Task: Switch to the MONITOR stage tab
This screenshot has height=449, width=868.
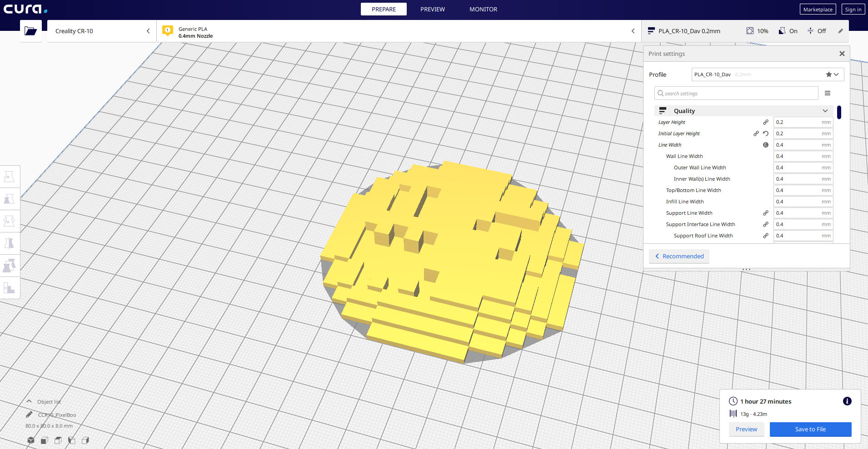Action: pos(483,9)
